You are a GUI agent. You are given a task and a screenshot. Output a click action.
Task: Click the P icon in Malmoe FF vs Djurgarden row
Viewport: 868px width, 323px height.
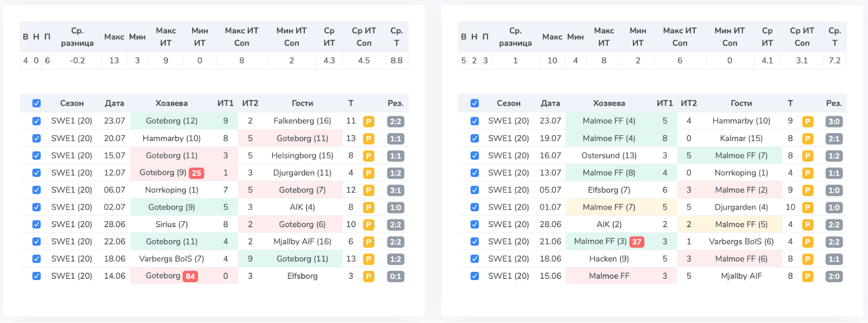(x=808, y=208)
